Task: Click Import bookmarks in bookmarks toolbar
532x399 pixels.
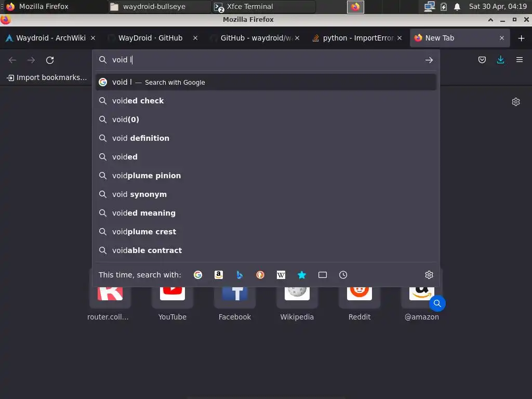Action: (x=47, y=78)
